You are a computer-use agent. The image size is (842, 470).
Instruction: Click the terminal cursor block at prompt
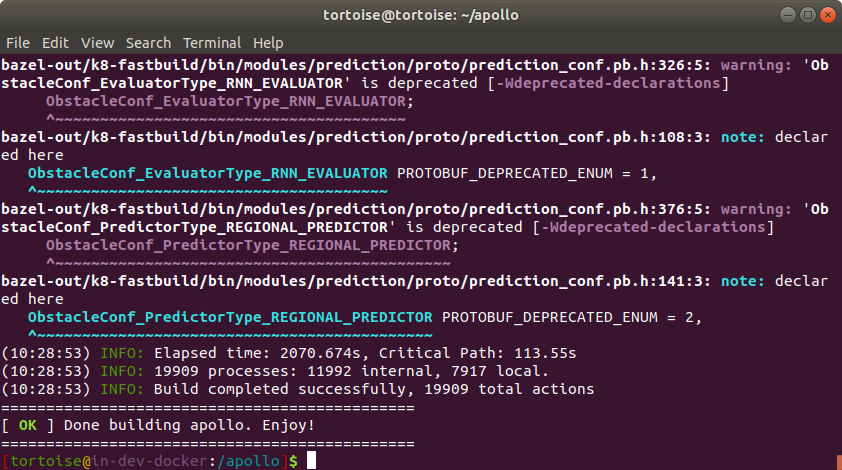[311, 461]
